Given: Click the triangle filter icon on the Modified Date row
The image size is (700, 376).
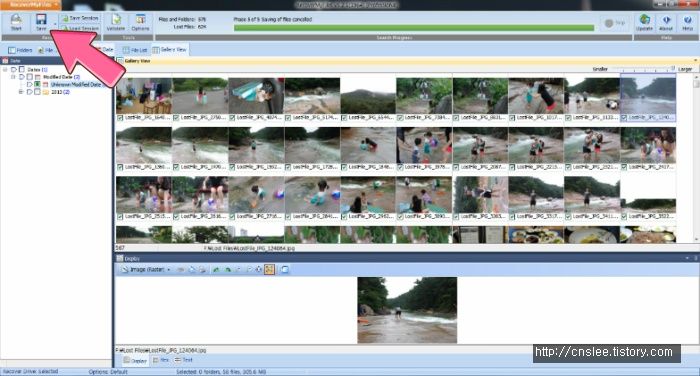Looking at the screenshot, I should 21,77.
